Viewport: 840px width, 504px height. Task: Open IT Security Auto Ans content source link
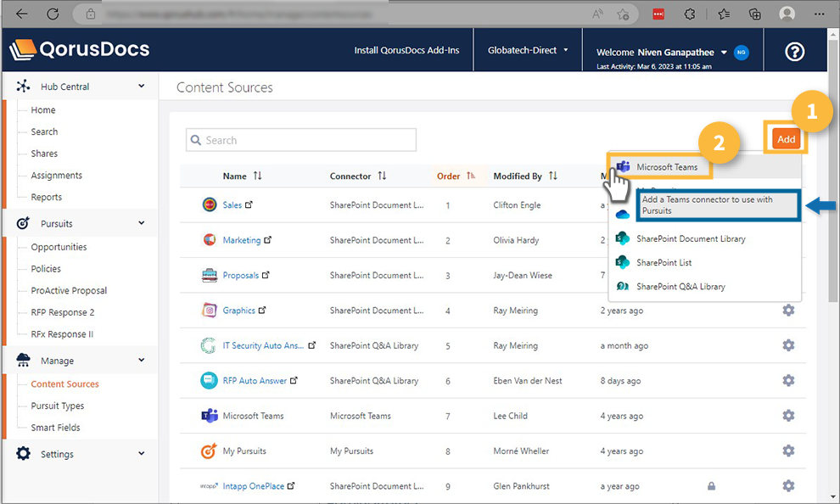click(x=263, y=345)
